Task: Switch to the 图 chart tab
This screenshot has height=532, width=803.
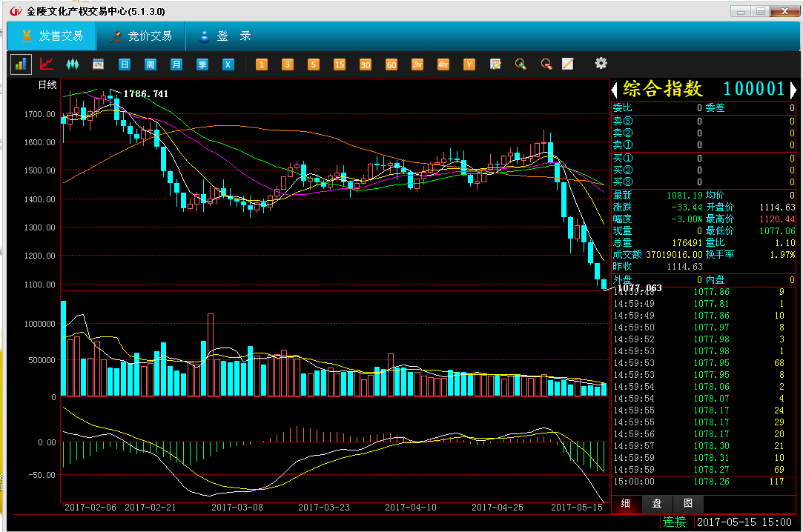Action: pyautogui.click(x=688, y=503)
